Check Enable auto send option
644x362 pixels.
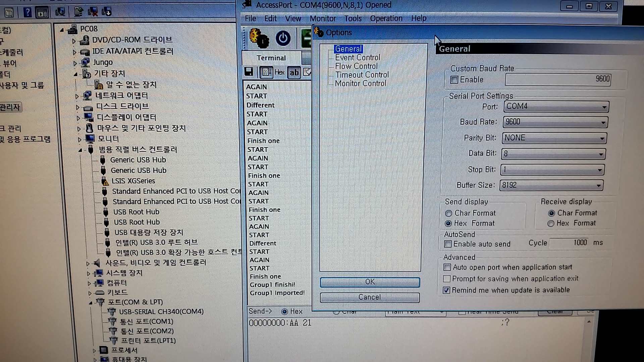(448, 244)
